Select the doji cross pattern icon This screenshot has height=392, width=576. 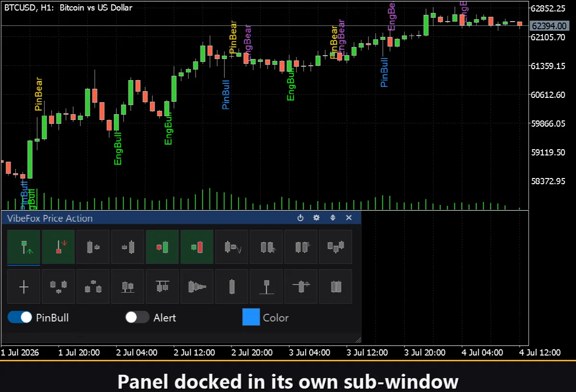tap(24, 286)
